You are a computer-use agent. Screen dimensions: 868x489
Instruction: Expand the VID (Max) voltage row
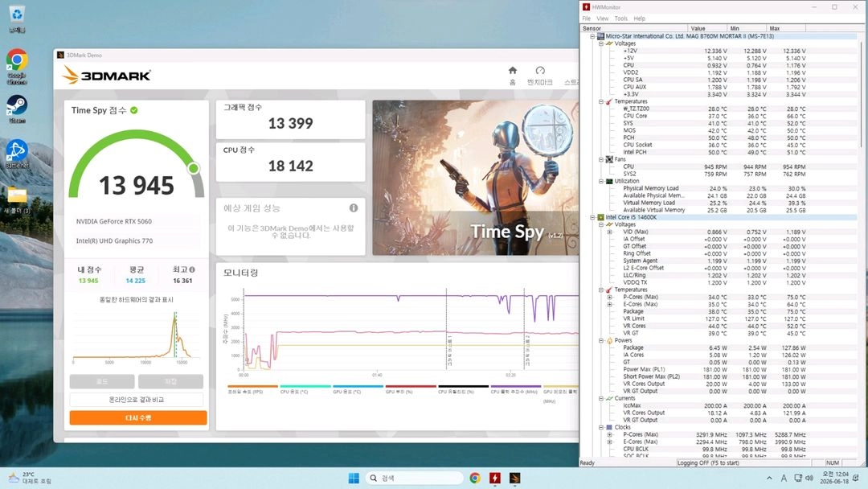click(x=610, y=232)
